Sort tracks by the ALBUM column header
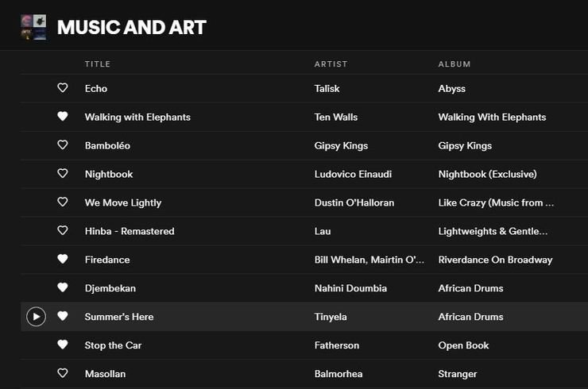The height and width of the screenshot is (389, 588). pos(455,64)
